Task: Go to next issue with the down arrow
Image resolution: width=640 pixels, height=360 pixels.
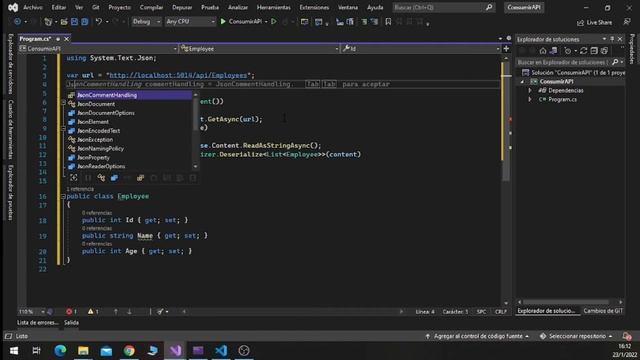Action: [x=129, y=312]
